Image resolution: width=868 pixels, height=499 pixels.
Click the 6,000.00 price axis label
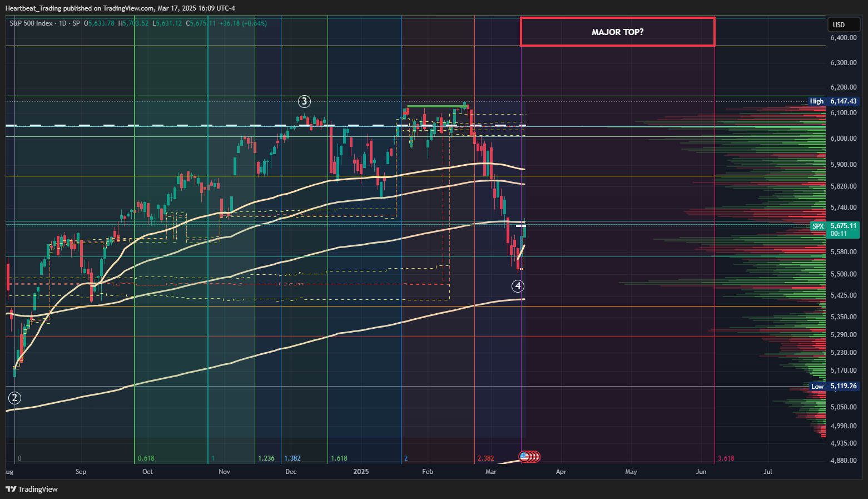[x=844, y=139]
